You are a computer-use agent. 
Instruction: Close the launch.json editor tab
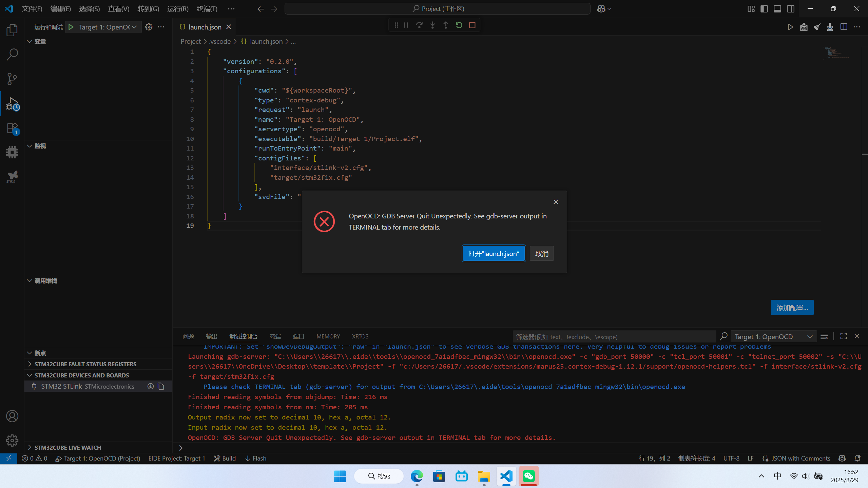(229, 27)
